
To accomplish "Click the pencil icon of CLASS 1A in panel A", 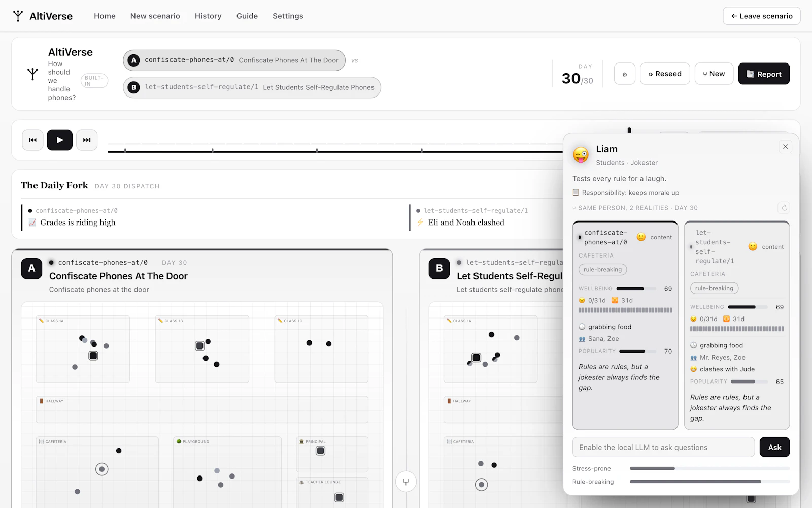I will point(42,321).
